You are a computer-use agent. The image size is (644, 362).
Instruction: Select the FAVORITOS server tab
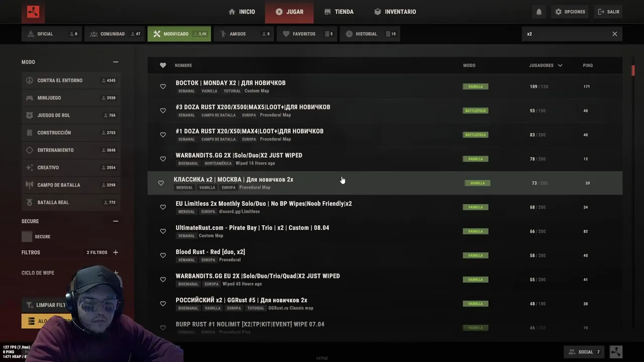tap(307, 34)
